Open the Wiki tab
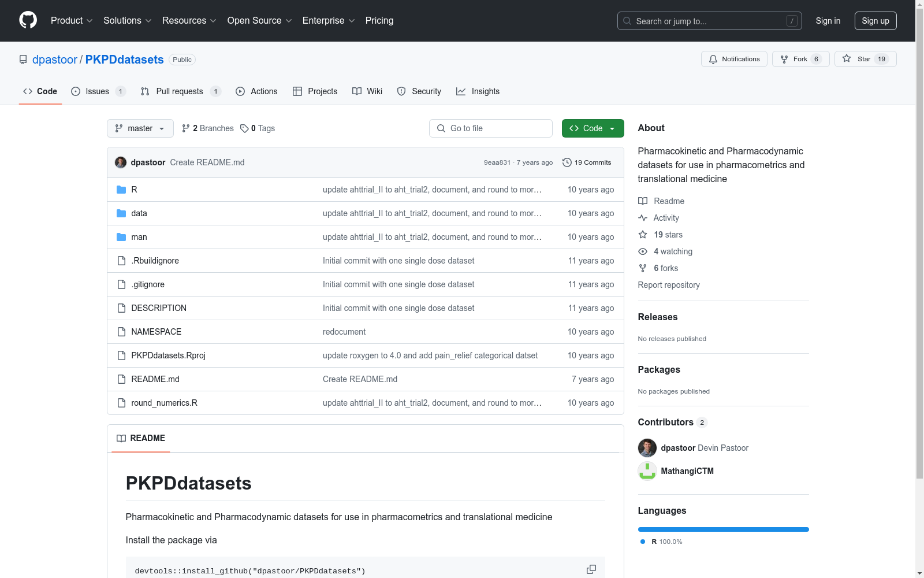This screenshot has width=924, height=578. (x=367, y=91)
